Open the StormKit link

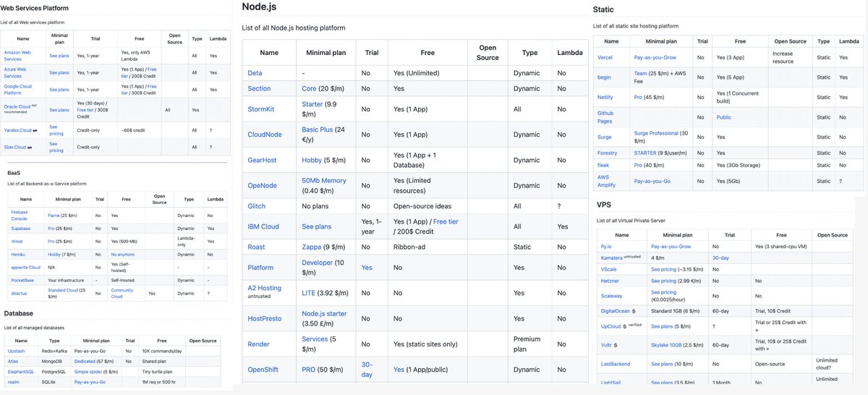coord(263,109)
